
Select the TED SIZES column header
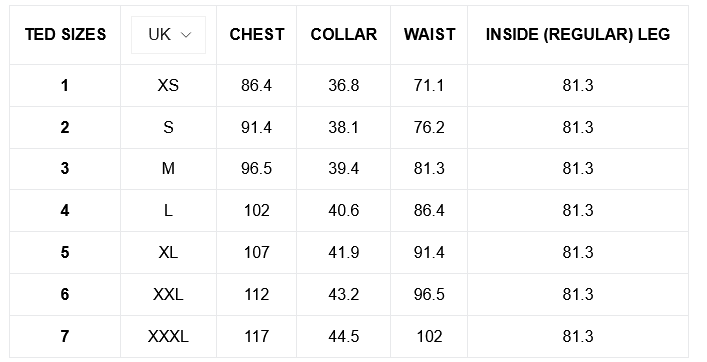(65, 34)
